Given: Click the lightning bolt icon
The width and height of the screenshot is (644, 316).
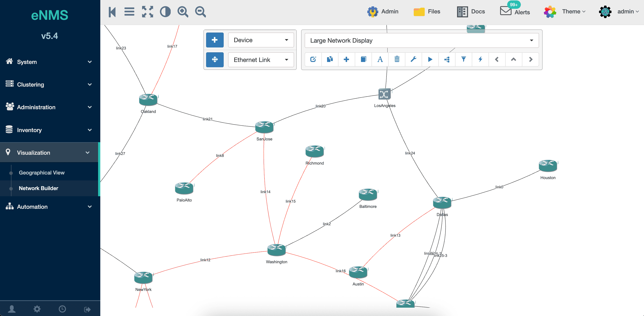Looking at the screenshot, I should click(480, 60).
